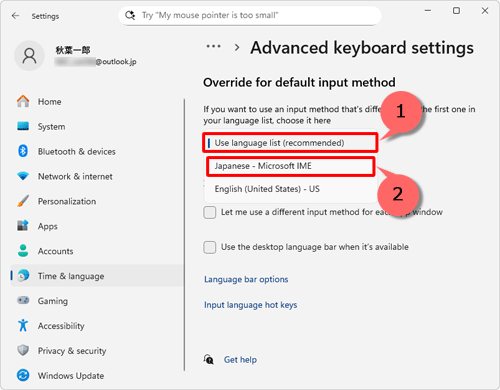Go to Accessibility settings
Viewport: 500px width, 390px height.
pos(97,326)
